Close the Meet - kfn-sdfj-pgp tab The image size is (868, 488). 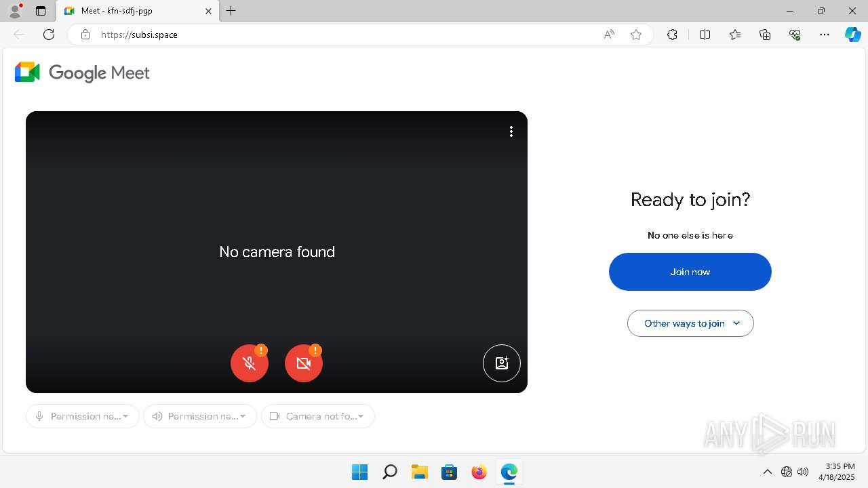point(209,11)
